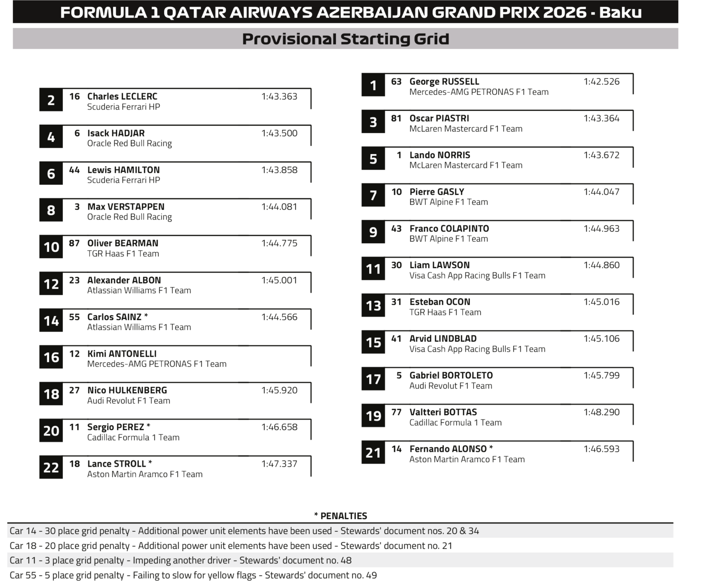
Task: Click Car 55 yellow flags penalty row
Action: (340, 575)
